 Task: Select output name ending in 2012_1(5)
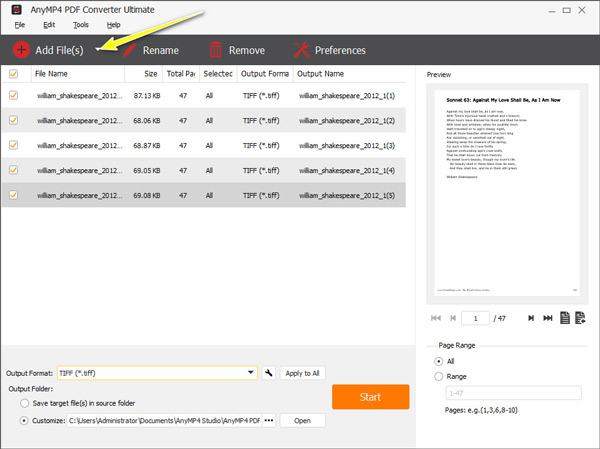pos(347,195)
